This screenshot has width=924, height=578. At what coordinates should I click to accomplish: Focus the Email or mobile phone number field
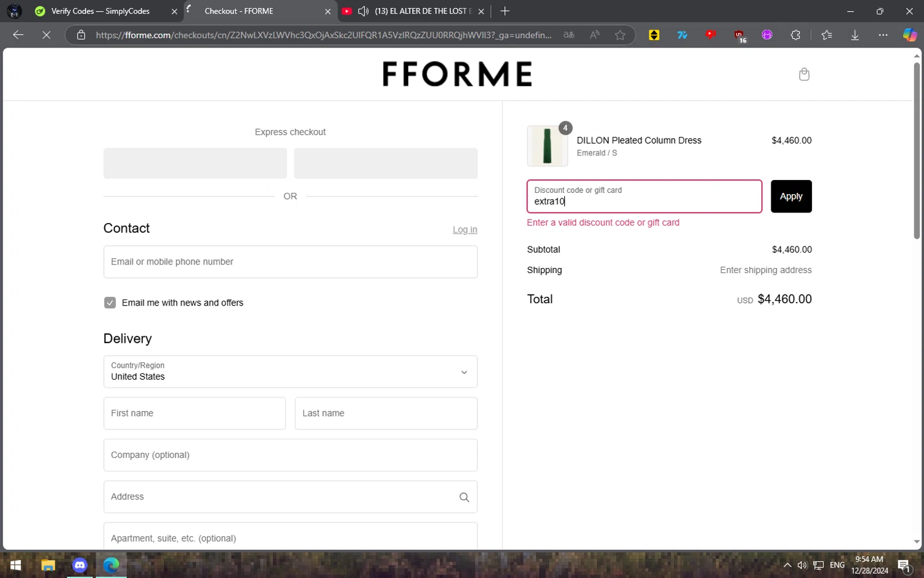tap(290, 262)
